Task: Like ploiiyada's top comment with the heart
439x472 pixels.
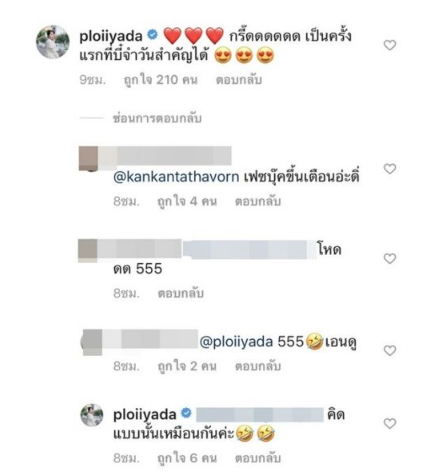Action: 390,45
